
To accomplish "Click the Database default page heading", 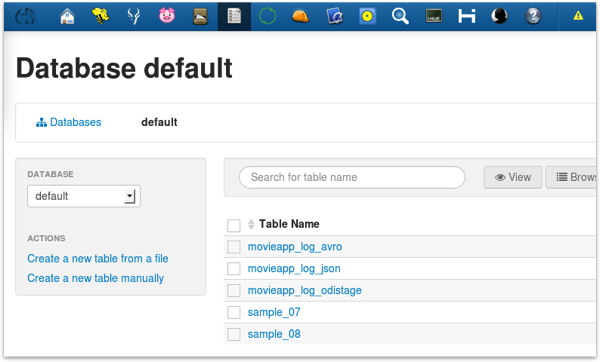I will coord(124,68).
